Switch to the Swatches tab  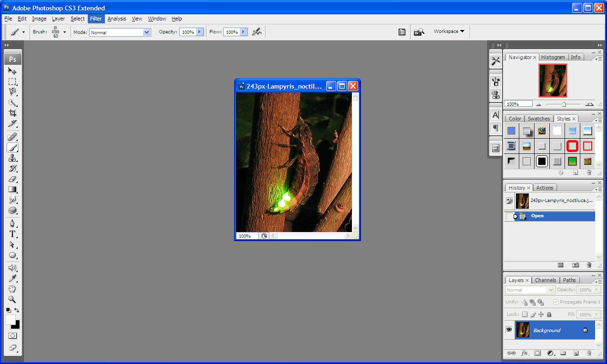click(539, 119)
